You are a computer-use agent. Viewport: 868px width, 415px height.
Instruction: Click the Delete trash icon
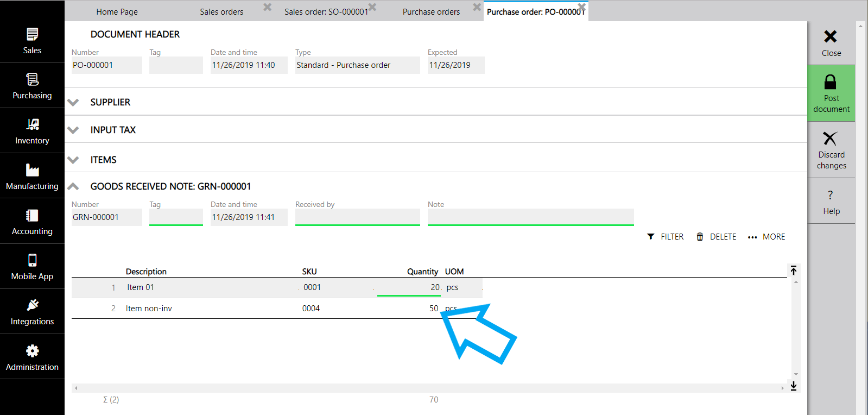point(700,237)
